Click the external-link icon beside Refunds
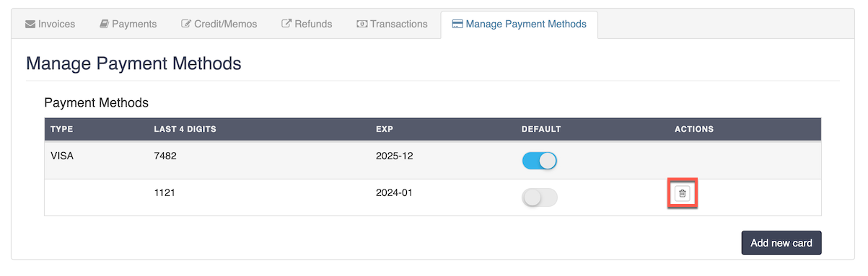This screenshot has width=868, height=276. [286, 24]
